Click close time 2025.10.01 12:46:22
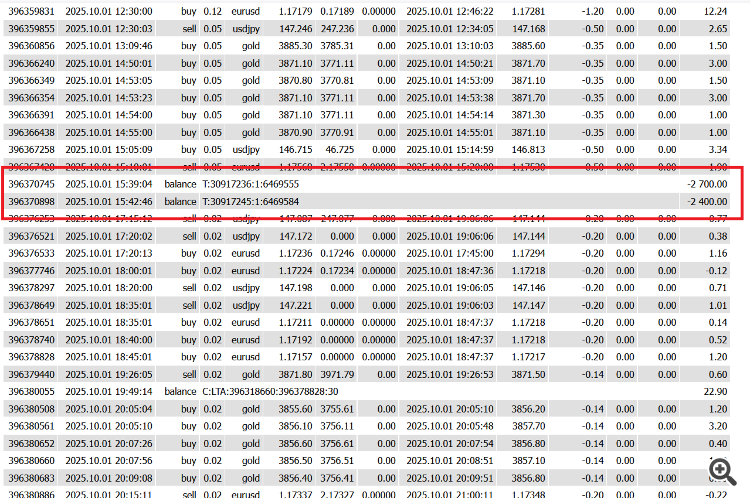The image size is (750, 498). 450,11
